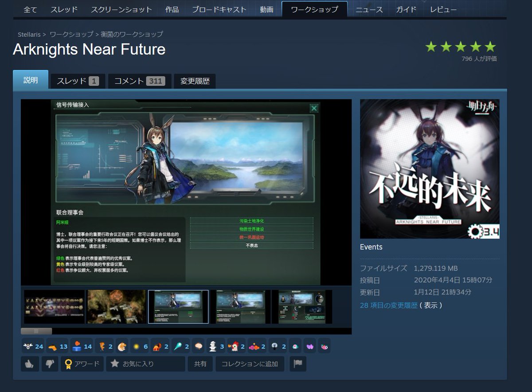Open the 全て tab

[x=30, y=9]
